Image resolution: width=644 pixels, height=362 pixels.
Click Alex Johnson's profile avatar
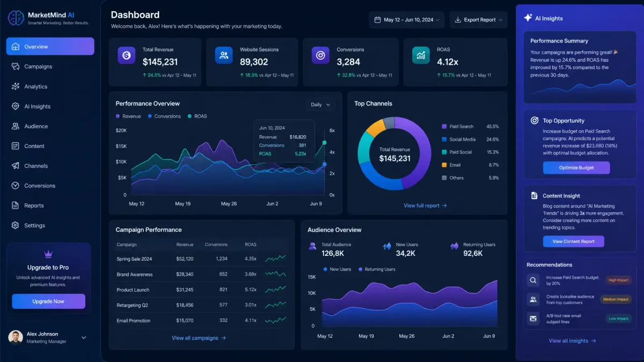point(16,337)
